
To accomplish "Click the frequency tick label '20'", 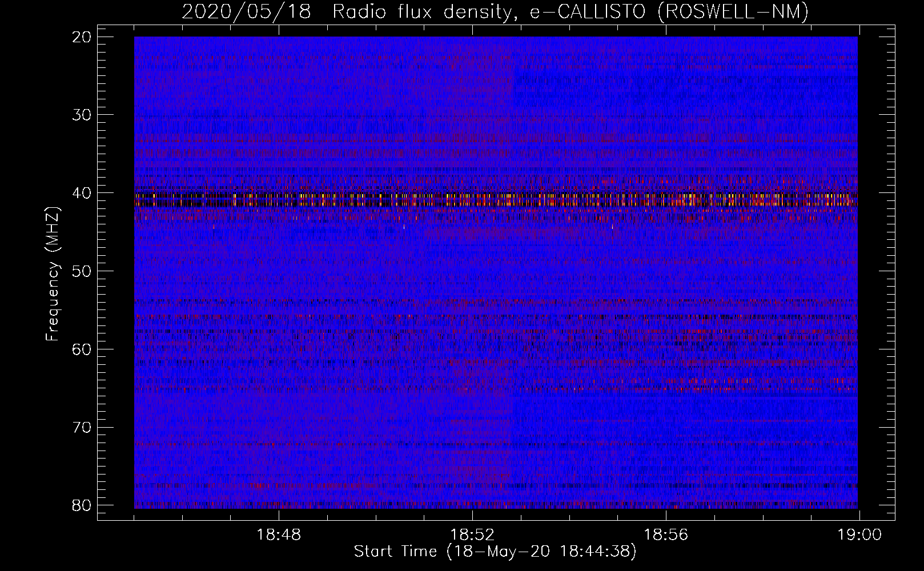I will [x=82, y=37].
